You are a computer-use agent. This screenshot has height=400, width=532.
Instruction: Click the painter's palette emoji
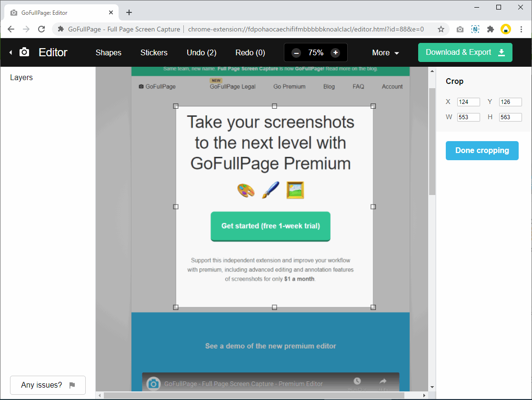[246, 190]
